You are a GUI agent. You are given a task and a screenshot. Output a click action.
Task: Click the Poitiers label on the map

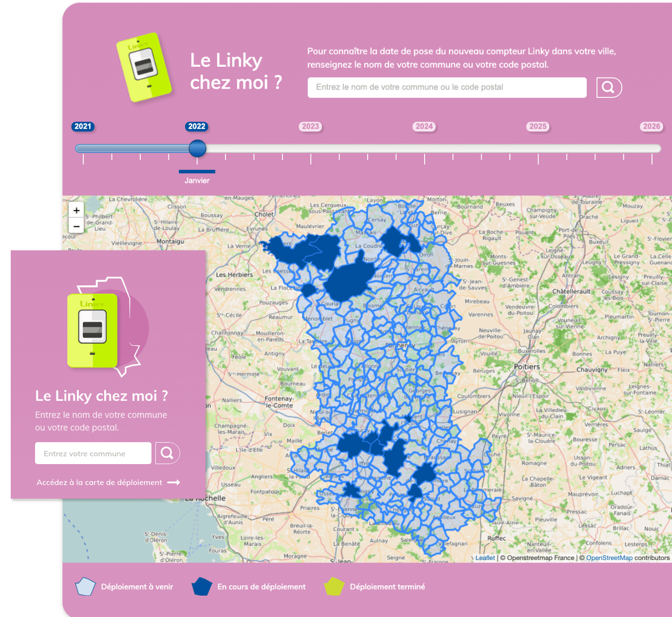(527, 367)
